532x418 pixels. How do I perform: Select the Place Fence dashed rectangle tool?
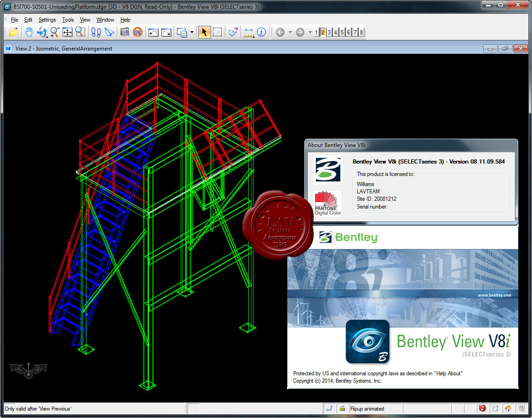(217, 32)
